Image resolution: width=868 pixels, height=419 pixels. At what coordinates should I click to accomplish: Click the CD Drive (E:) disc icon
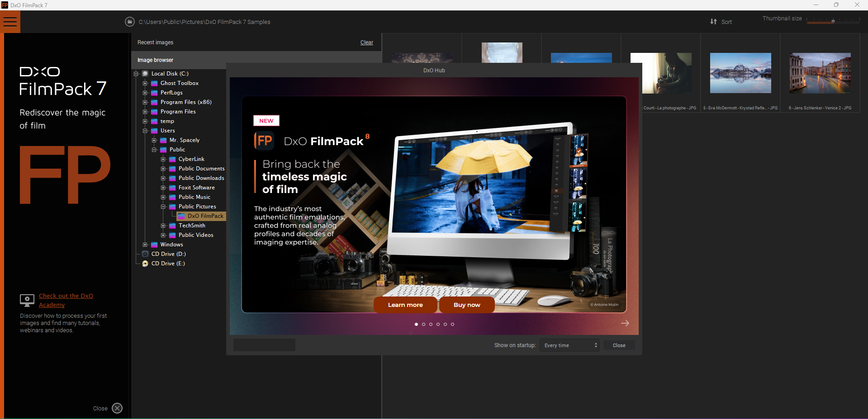point(145,264)
